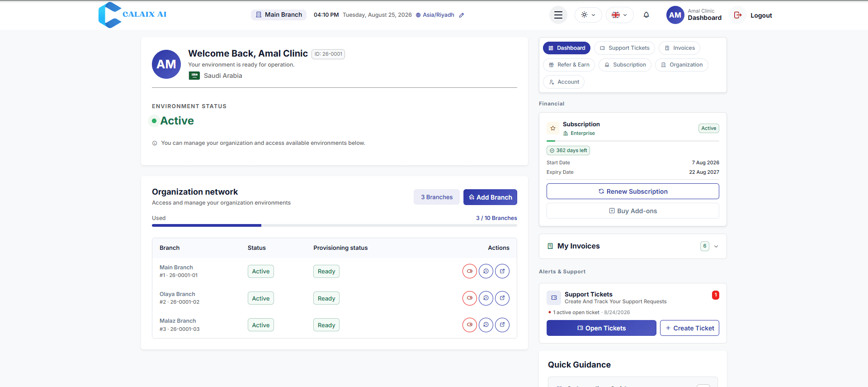Open the hamburger menu
This screenshot has width=868, height=387.
click(558, 15)
